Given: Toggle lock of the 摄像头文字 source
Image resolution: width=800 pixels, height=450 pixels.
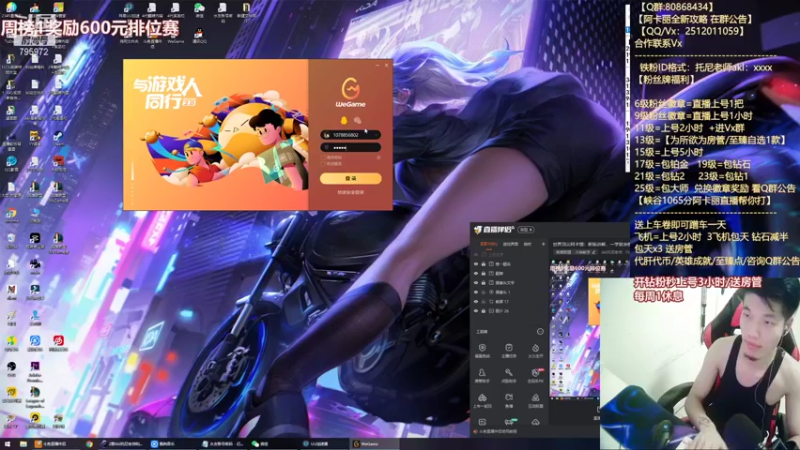Looking at the screenshot, I should [x=484, y=283].
